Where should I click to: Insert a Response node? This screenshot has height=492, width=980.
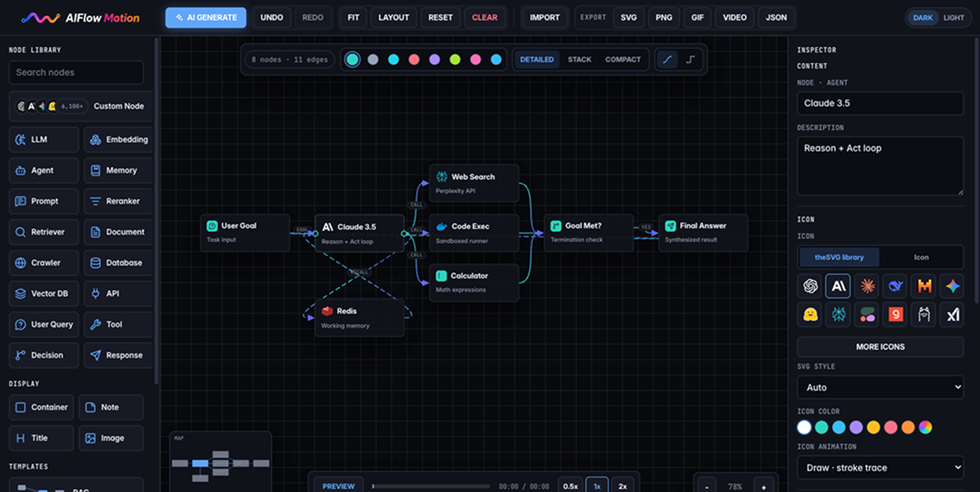click(118, 355)
